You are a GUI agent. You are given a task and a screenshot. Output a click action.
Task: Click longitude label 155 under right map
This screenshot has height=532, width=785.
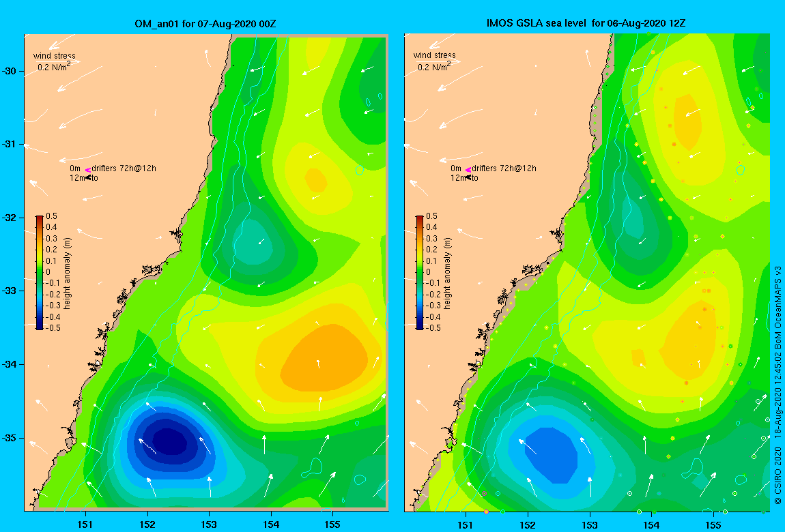point(713,525)
